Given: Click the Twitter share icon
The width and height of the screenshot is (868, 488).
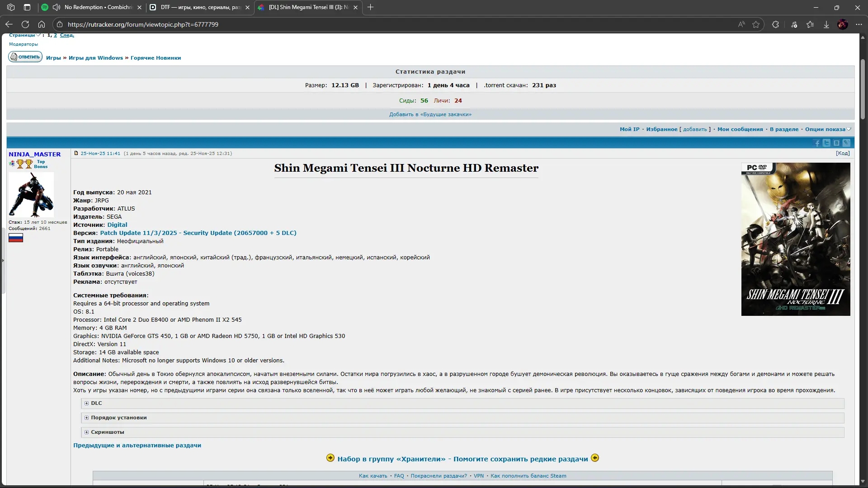Looking at the screenshot, I should 826,143.
